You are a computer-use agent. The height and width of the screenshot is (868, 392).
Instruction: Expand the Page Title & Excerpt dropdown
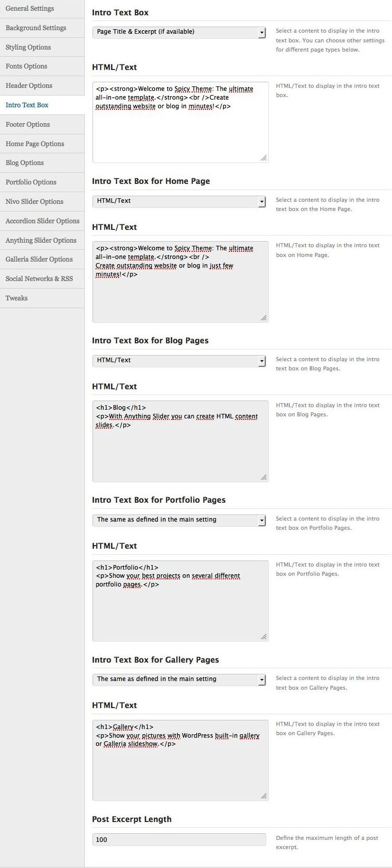pos(179,32)
